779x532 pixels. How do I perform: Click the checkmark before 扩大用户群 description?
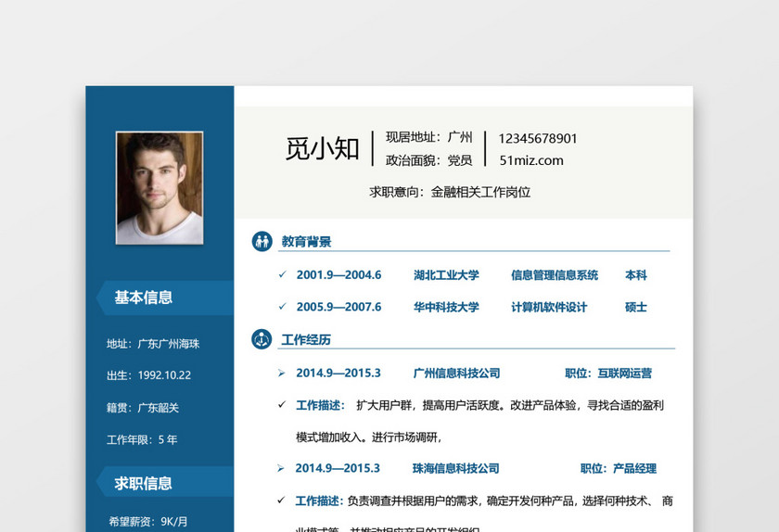[282, 405]
